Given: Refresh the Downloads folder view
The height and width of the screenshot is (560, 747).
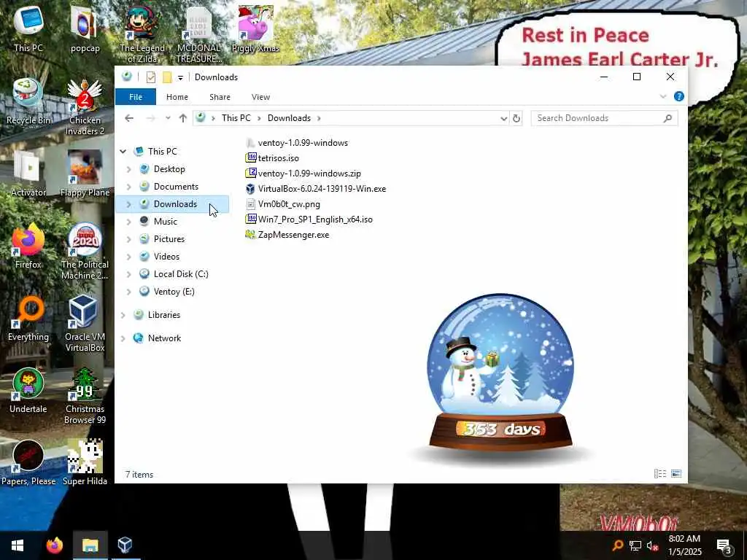Looking at the screenshot, I should pos(516,119).
